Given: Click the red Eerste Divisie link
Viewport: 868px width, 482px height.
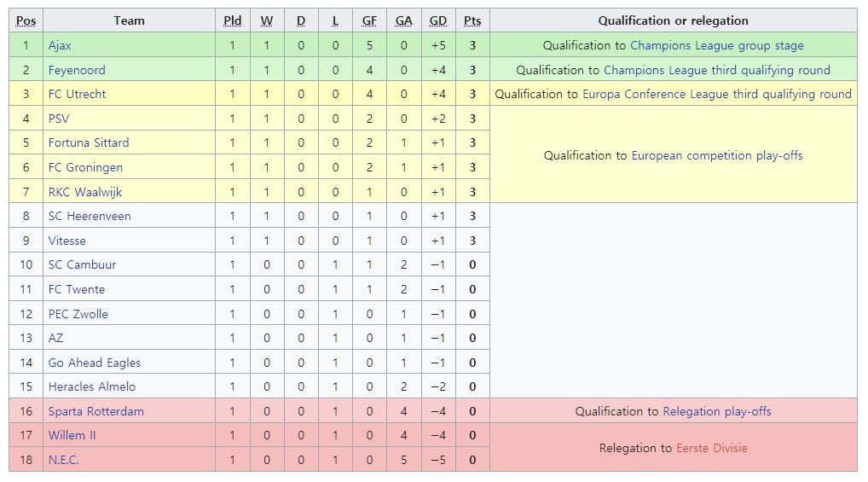Looking at the screenshot, I should click(712, 448).
